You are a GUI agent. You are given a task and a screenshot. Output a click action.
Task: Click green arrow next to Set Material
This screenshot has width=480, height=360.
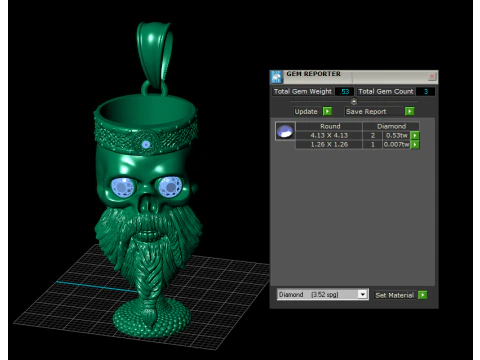(422, 295)
